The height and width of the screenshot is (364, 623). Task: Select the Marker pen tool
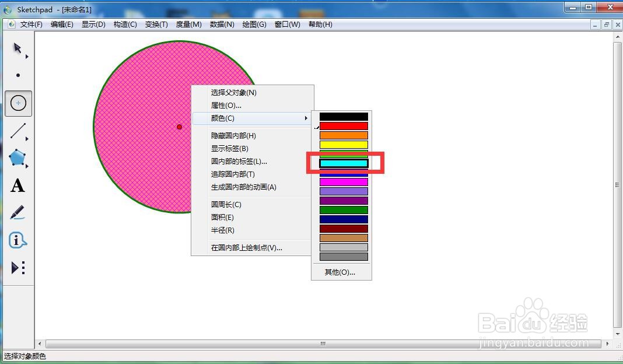pyautogui.click(x=17, y=212)
